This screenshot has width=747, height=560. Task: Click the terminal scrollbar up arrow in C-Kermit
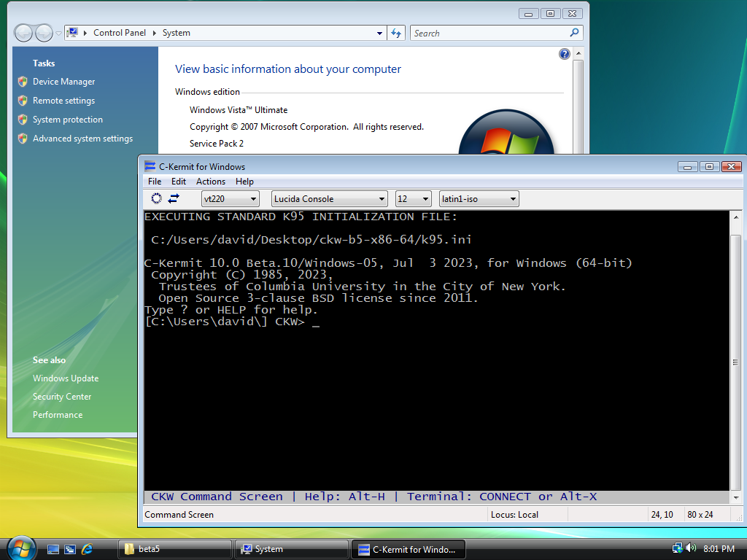click(735, 217)
